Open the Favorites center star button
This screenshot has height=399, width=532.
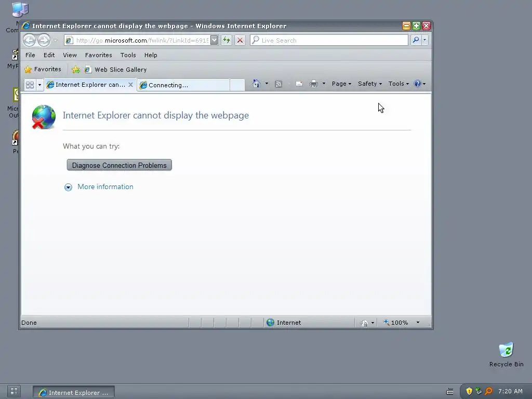point(43,69)
